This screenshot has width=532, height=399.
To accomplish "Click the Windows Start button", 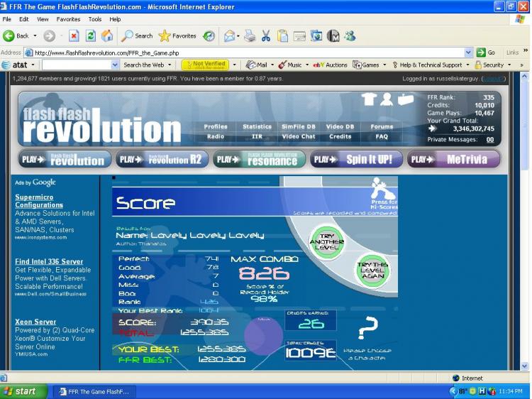I will point(23,391).
